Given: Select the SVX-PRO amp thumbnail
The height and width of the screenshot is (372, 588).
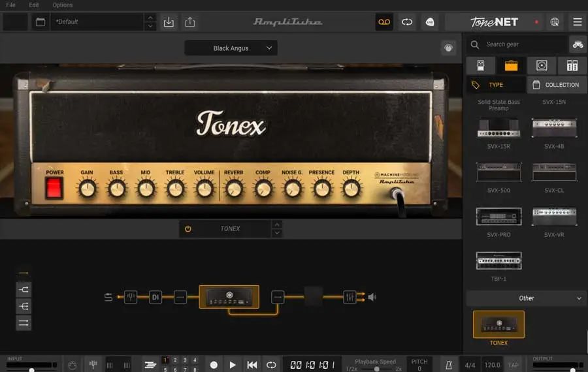Looking at the screenshot, I should pyautogui.click(x=498, y=216).
